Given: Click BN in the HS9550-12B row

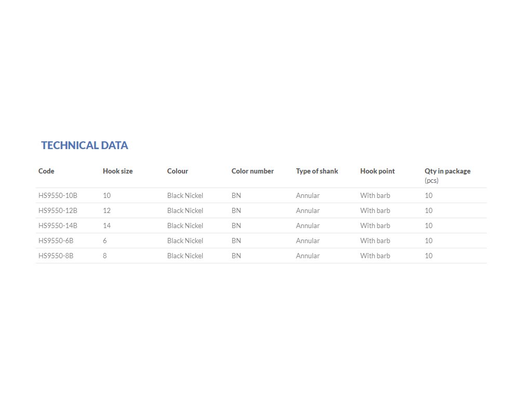Looking at the screenshot, I should [x=236, y=210].
